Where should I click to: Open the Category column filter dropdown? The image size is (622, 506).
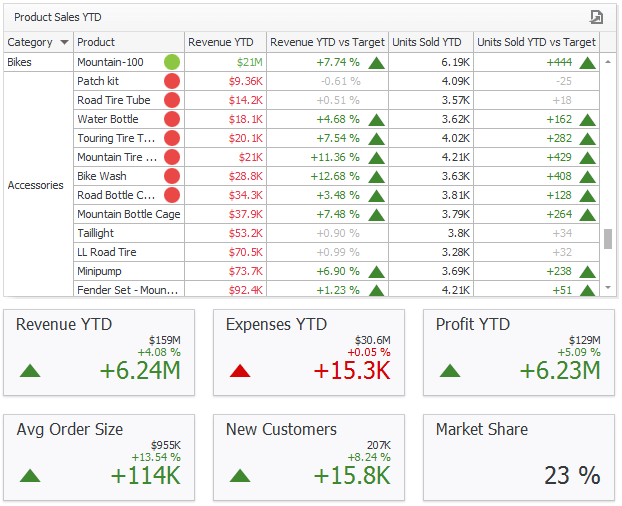65,42
